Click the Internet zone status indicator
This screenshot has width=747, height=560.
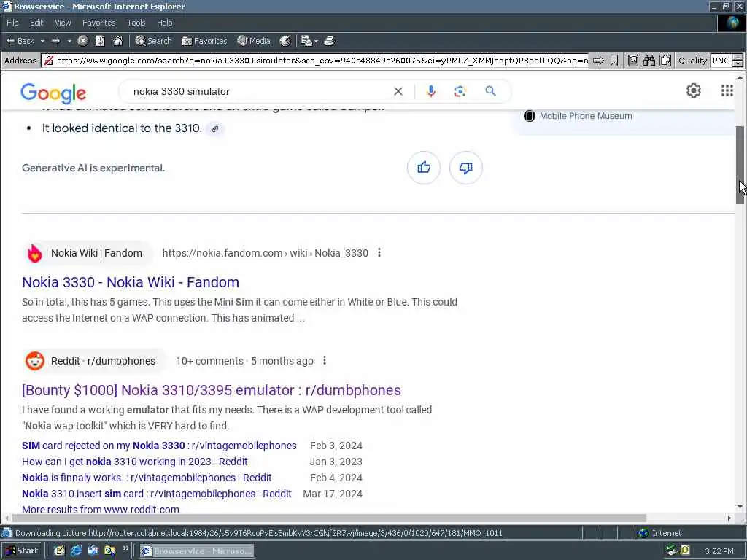pyautogui.click(x=660, y=533)
